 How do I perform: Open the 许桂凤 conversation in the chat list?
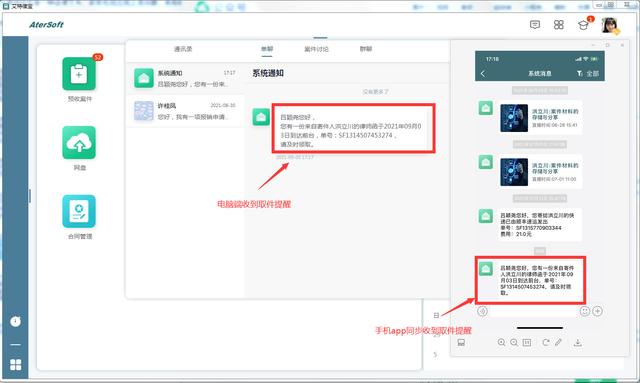pos(185,111)
